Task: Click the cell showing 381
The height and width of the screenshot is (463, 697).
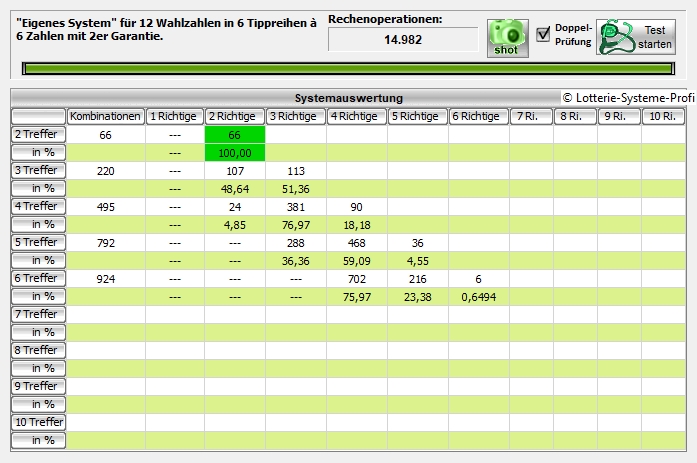Action: [296, 207]
